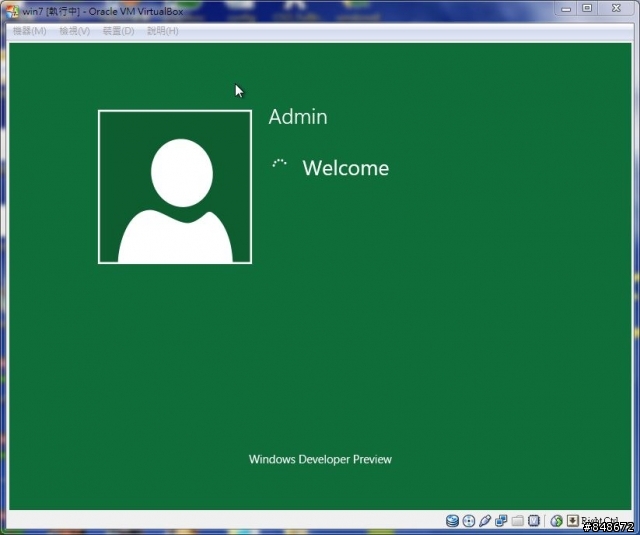Click the Admin user name text
Screen dimensions: 640x535
click(x=298, y=117)
